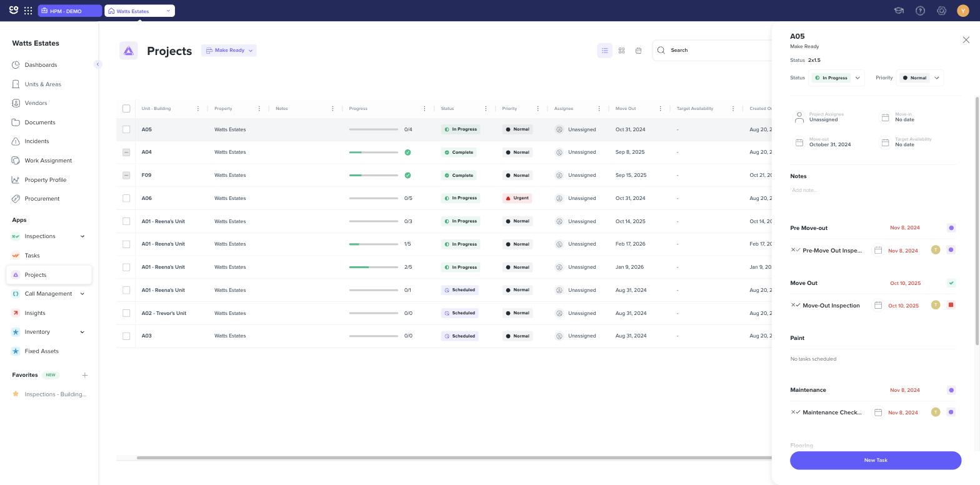Open Insights in the sidebar
This screenshot has width=980, height=485.
click(35, 313)
